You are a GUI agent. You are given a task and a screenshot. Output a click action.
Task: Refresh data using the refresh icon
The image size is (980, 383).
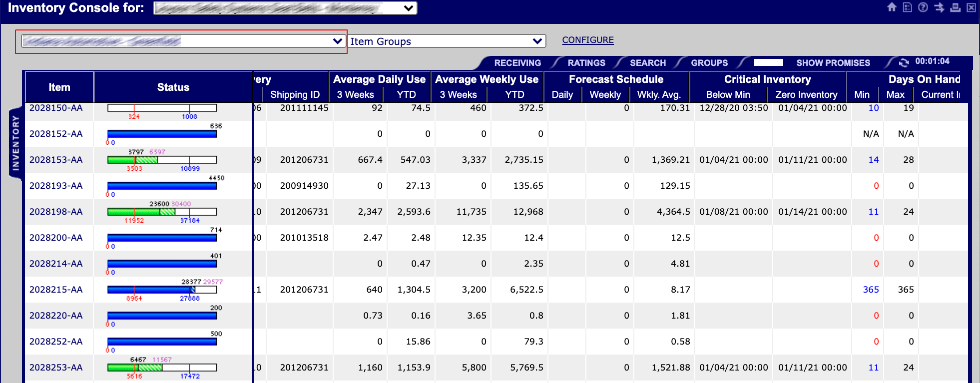[904, 62]
